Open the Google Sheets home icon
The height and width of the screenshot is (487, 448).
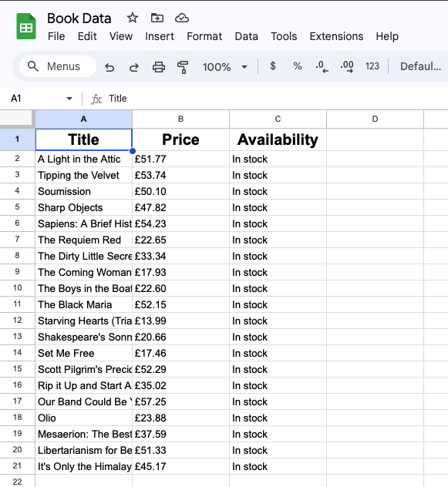[26, 26]
